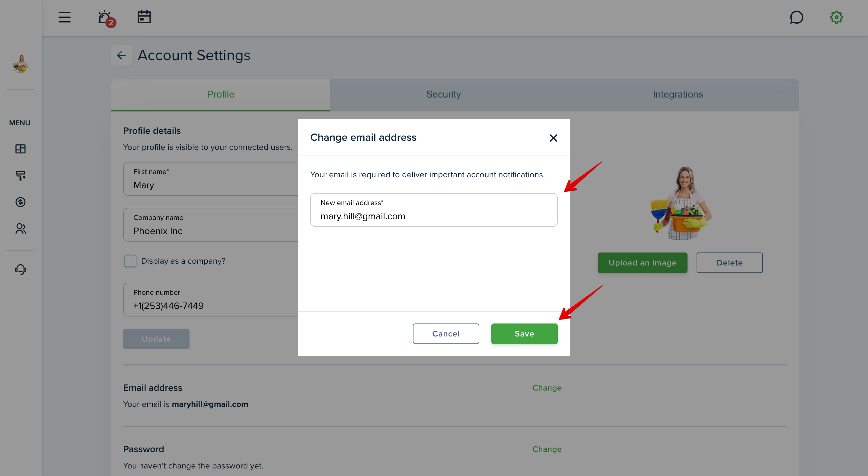The width and height of the screenshot is (868, 476).
Task: Toggle the Display as a company checkbox
Action: pos(130,261)
